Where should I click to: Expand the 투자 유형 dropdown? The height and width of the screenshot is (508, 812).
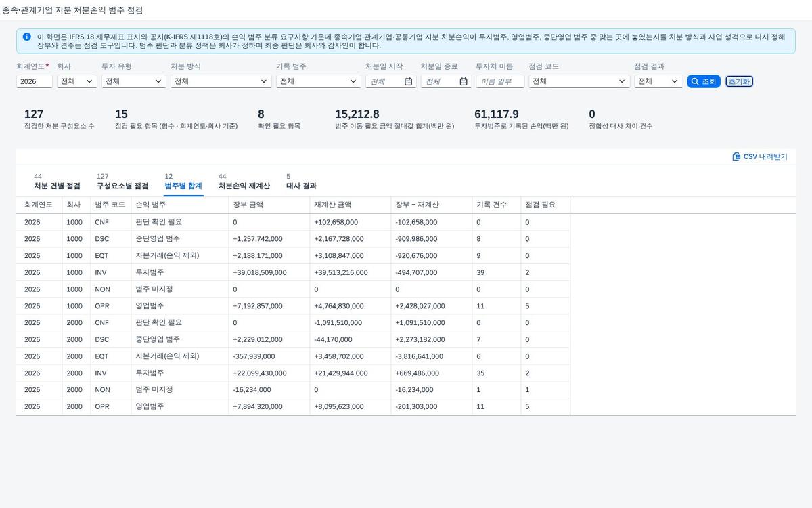pyautogui.click(x=134, y=81)
